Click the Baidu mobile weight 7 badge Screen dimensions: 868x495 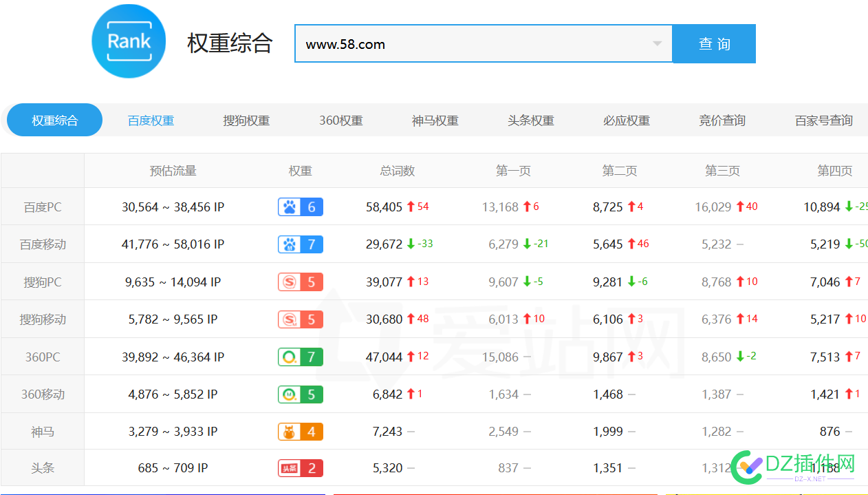(x=301, y=244)
